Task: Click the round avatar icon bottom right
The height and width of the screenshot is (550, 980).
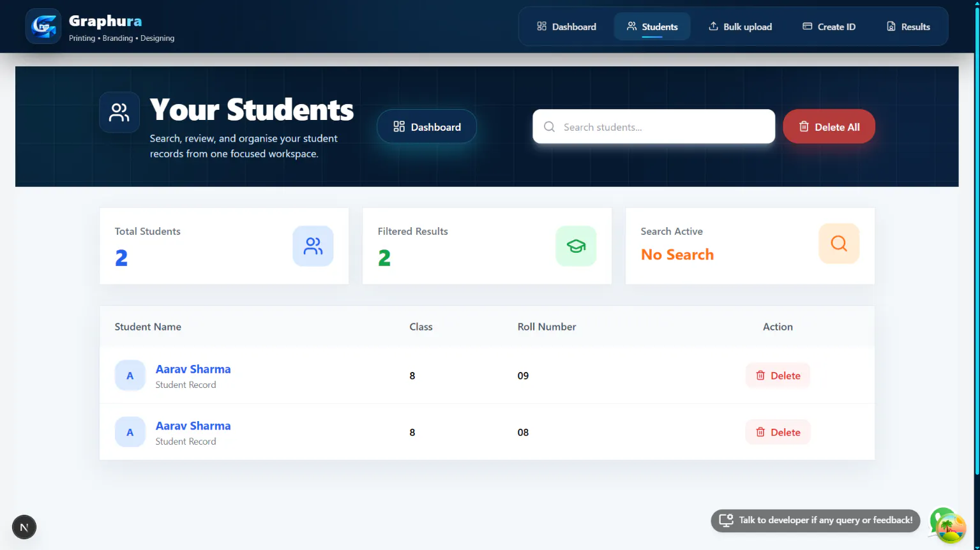Action: [951, 527]
